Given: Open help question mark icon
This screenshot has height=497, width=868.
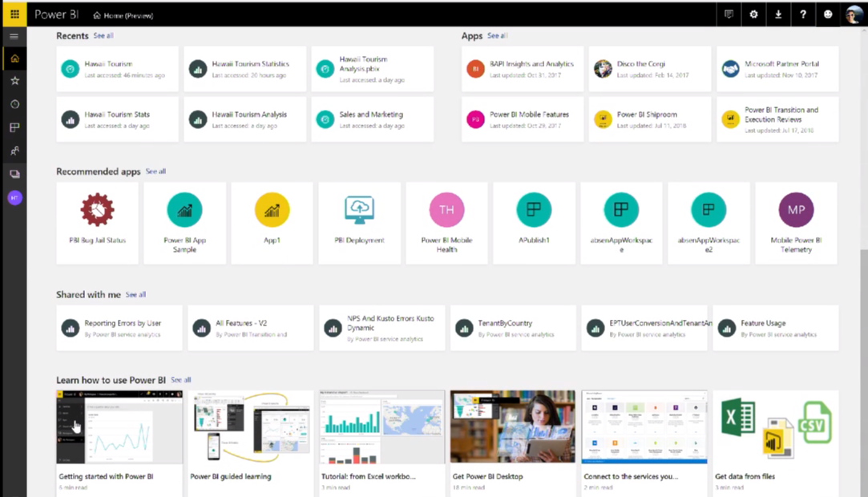Looking at the screenshot, I should [802, 14].
